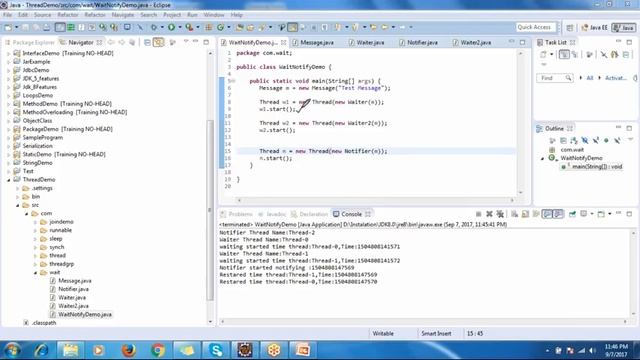Click the Activate link in Task List
Screen dimensions: 640x360
tap(616, 78)
